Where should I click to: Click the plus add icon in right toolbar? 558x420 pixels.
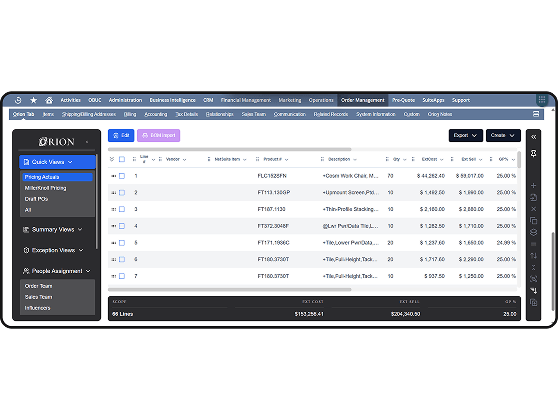pyautogui.click(x=533, y=185)
